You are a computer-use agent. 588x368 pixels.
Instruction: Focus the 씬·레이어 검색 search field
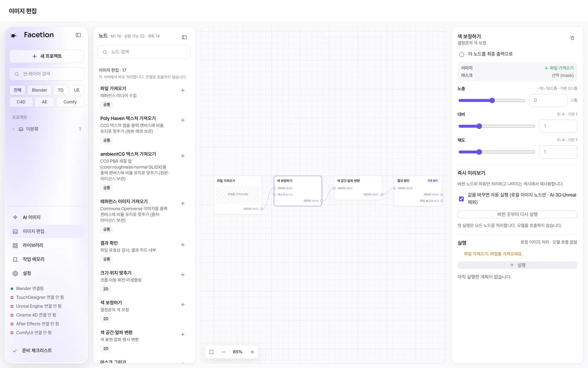coord(47,74)
